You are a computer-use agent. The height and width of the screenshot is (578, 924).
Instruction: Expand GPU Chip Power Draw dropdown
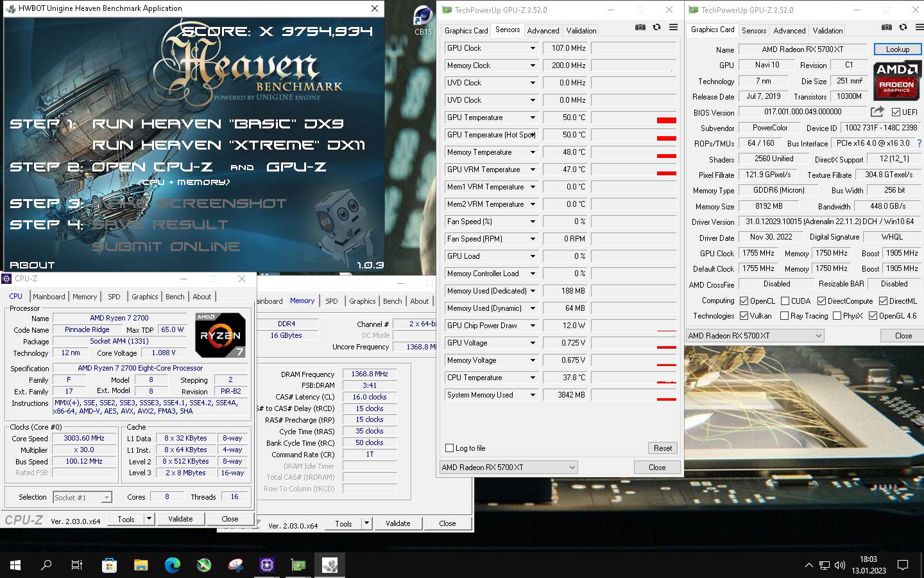pos(533,326)
